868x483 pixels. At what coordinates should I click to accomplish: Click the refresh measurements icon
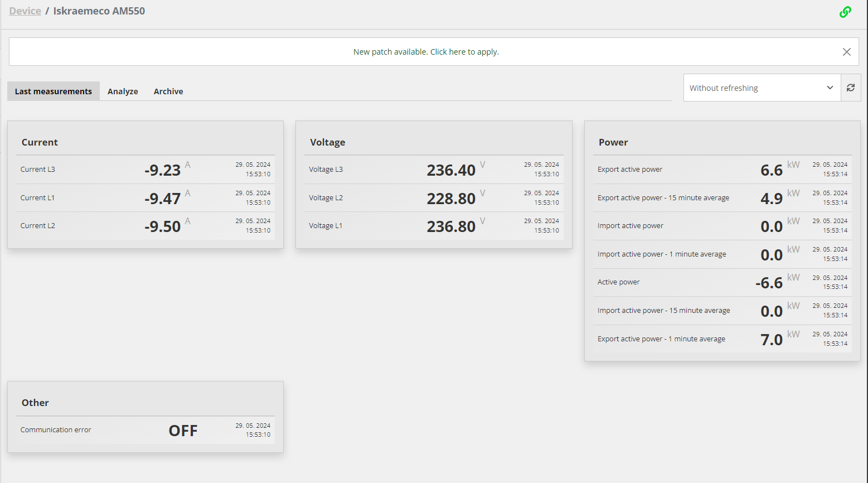click(851, 88)
